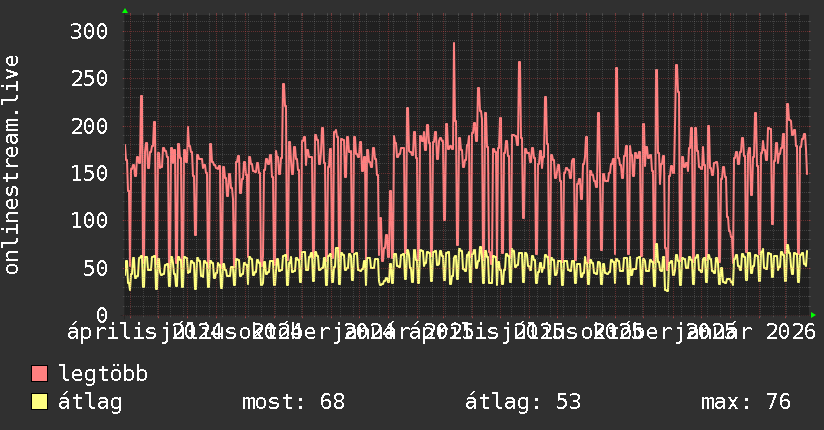
Task: Click the pink legtöbb legend swatch
Action: [39, 373]
